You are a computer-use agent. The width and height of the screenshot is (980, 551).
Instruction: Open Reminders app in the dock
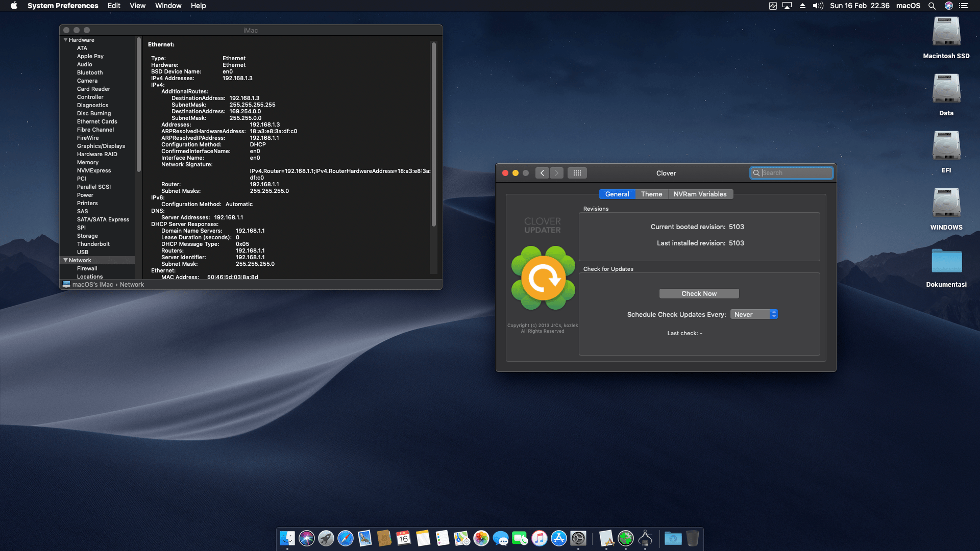pyautogui.click(x=443, y=538)
